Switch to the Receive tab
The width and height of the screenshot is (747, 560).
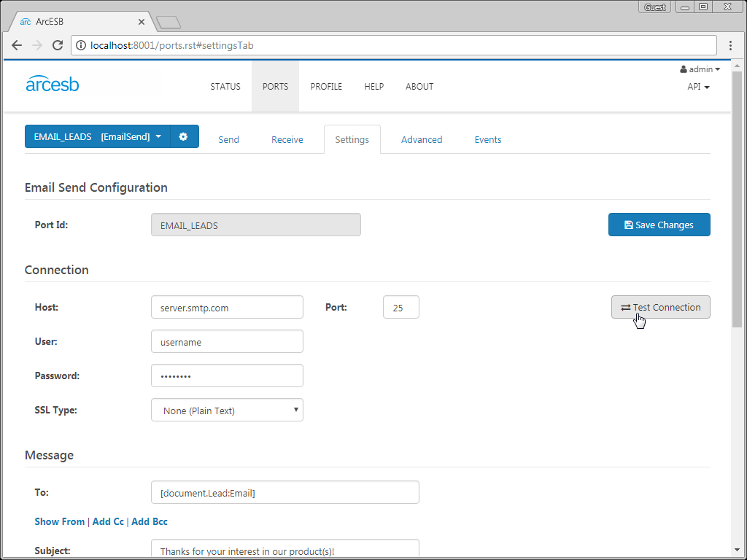[x=287, y=139]
